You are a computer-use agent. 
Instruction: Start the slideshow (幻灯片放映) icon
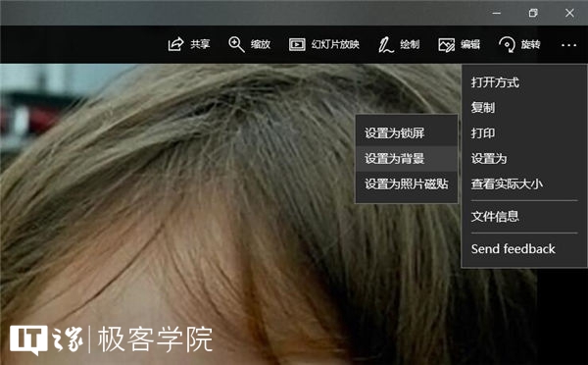[297, 45]
